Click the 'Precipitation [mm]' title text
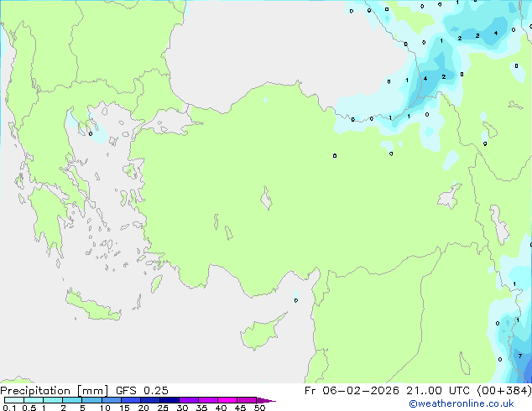The height and width of the screenshot is (411, 532). click(55, 391)
